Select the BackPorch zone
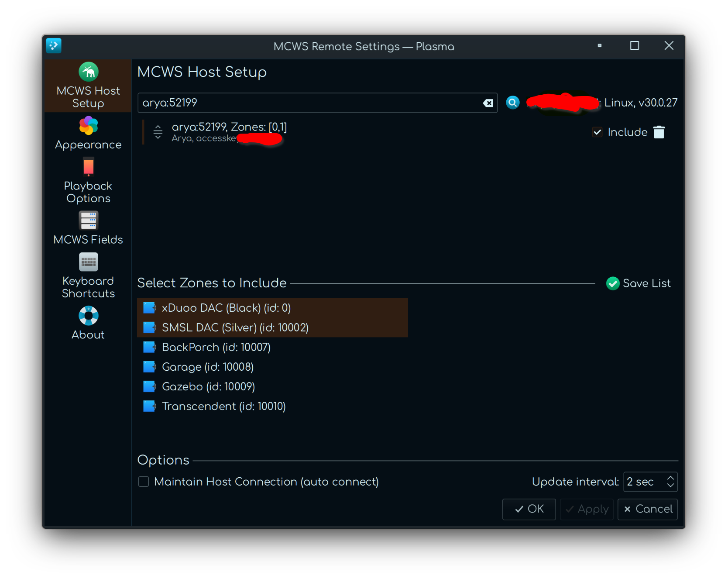The width and height of the screenshot is (728, 579). [272, 347]
